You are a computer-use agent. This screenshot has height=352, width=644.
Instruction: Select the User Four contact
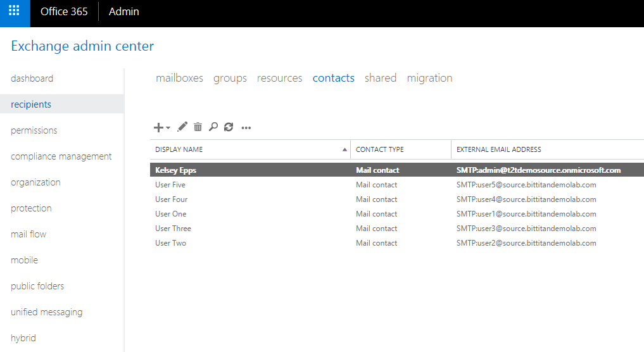(x=171, y=199)
